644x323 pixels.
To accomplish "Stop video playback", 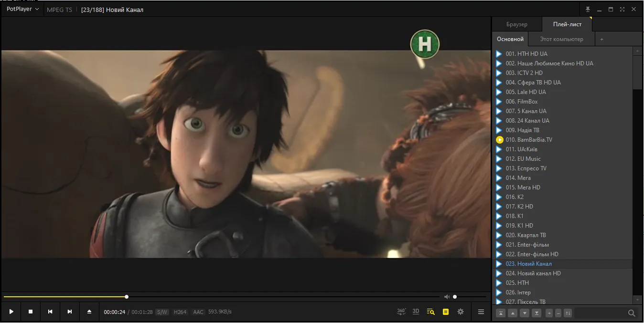I will 31,312.
